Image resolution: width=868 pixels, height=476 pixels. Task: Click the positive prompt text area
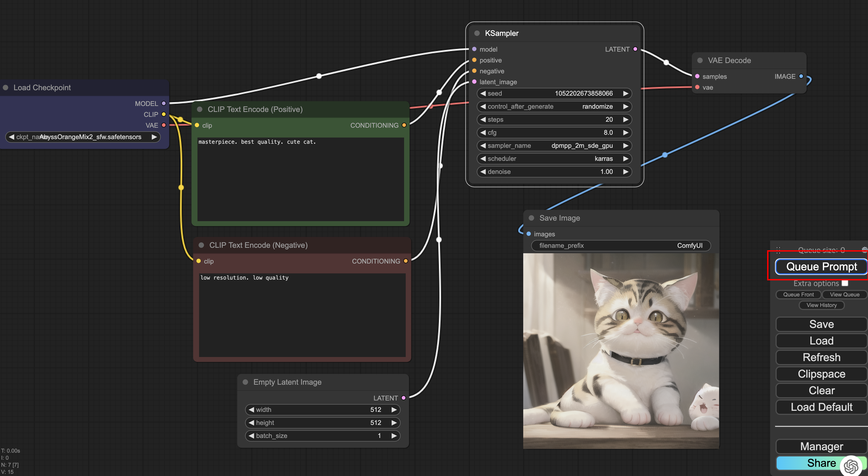300,178
